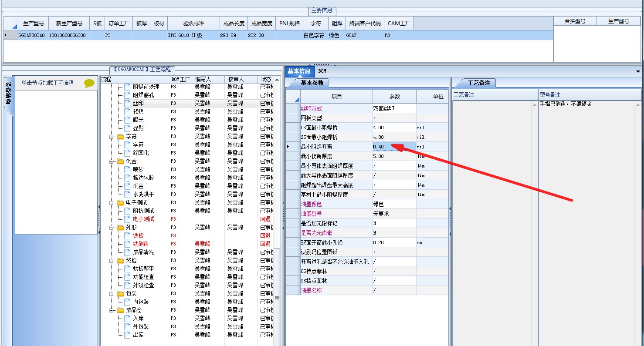The height and width of the screenshot is (346, 644).
Task: Click the 验收标准 column header
Action: point(194,23)
